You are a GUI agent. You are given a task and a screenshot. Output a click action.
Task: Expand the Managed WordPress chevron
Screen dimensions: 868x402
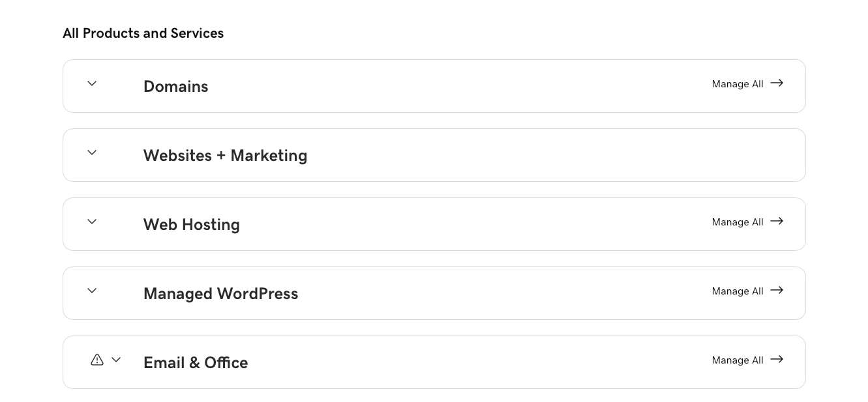click(x=92, y=291)
